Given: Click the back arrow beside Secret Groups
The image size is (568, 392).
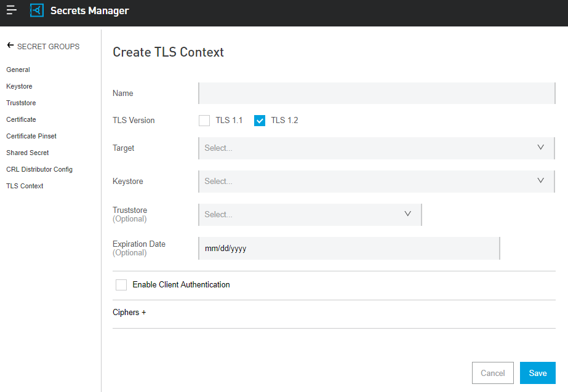Looking at the screenshot, I should pyautogui.click(x=10, y=46).
